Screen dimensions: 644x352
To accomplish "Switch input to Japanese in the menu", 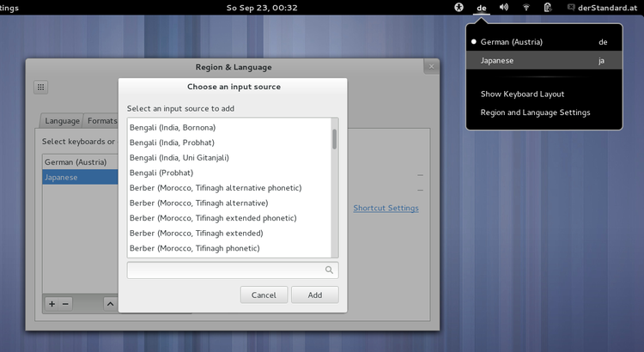I will pyautogui.click(x=498, y=61).
